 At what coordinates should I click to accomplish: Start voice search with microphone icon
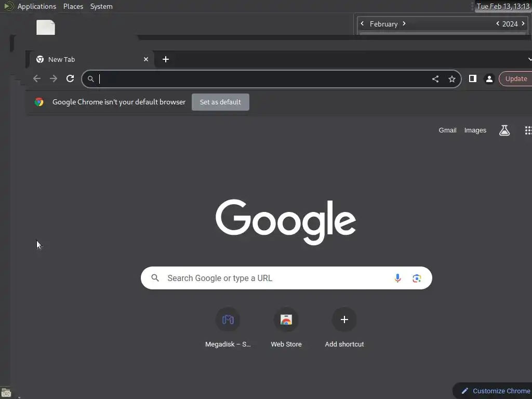pos(397,278)
